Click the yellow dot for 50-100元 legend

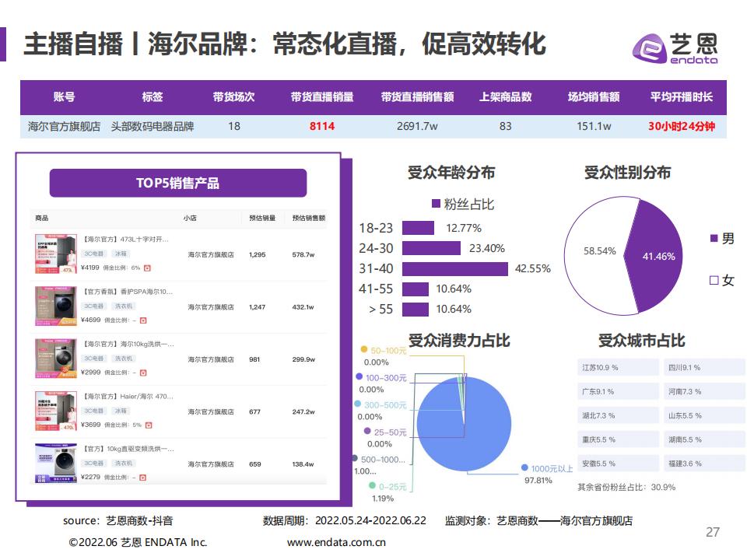[x=364, y=349]
